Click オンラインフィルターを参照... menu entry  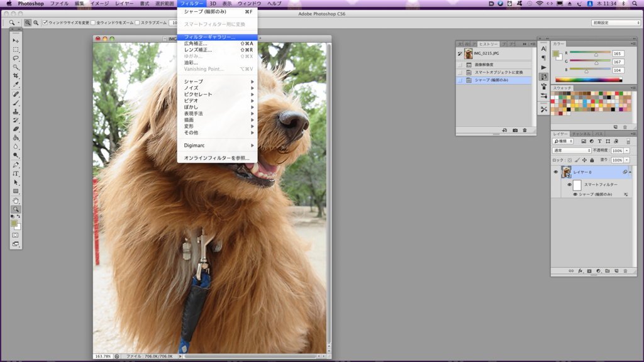217,158
